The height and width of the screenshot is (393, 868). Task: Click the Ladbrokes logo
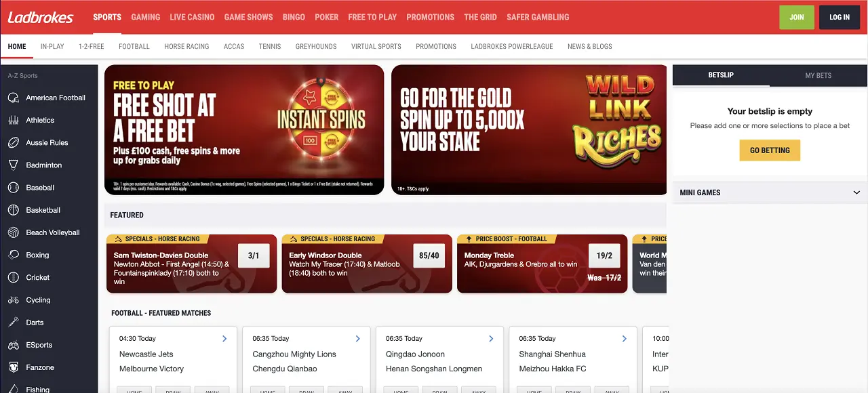41,17
